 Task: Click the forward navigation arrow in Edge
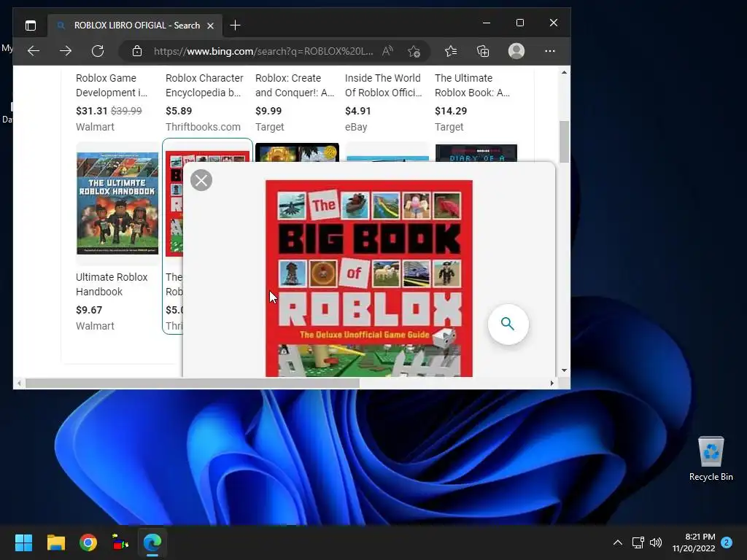66,51
